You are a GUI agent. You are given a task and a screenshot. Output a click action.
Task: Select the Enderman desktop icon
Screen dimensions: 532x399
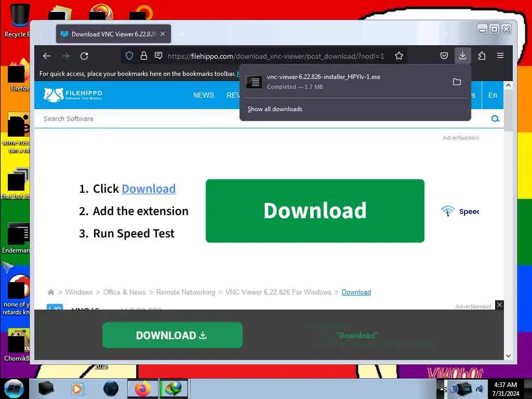[x=17, y=237]
